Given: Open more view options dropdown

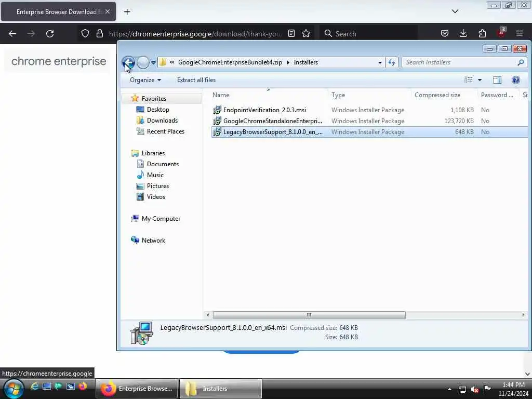Looking at the screenshot, I should 480,80.
